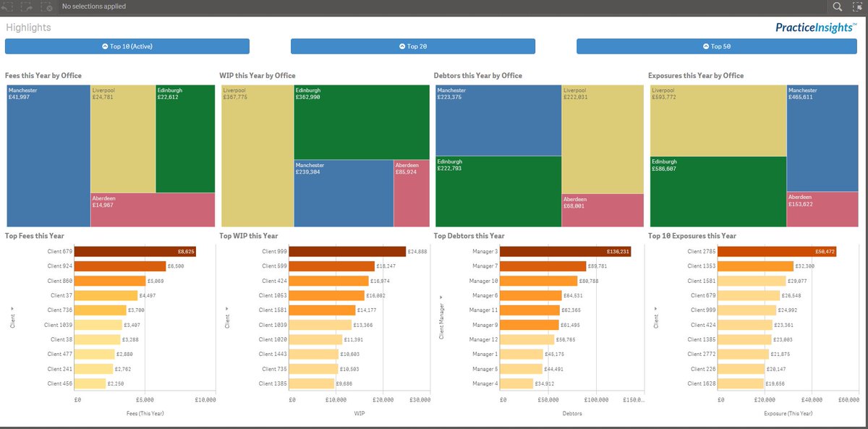
Task: Click the Client 999 £24,888 WIP bar
Action: [348, 252]
